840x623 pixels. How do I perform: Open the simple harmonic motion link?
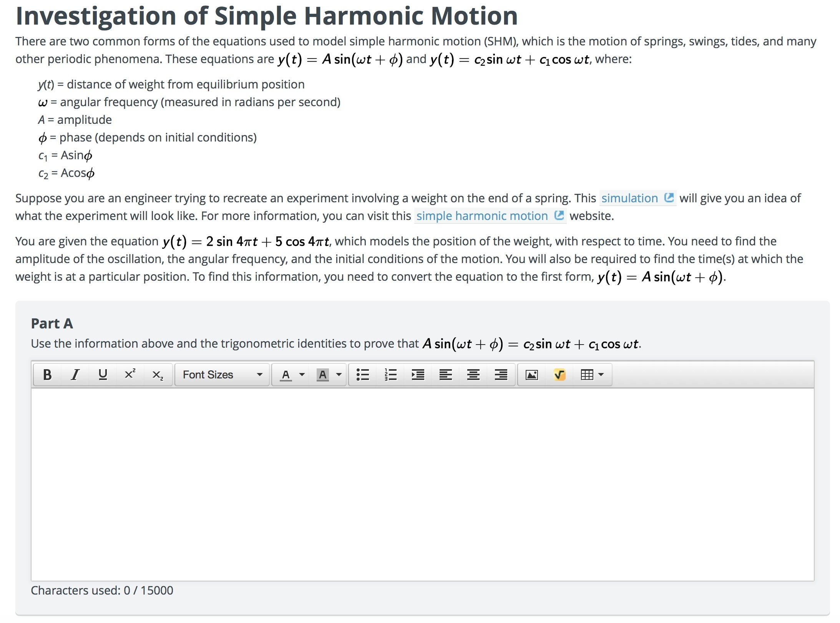click(x=482, y=216)
